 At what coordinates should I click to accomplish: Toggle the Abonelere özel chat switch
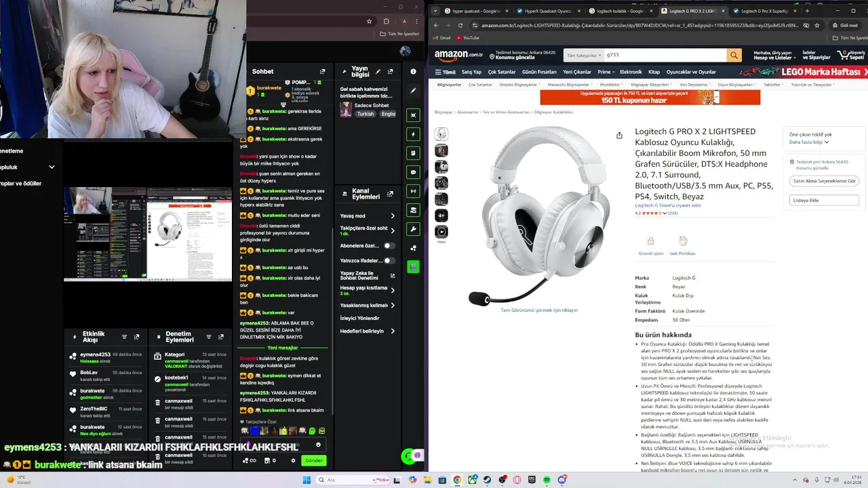[x=389, y=245]
